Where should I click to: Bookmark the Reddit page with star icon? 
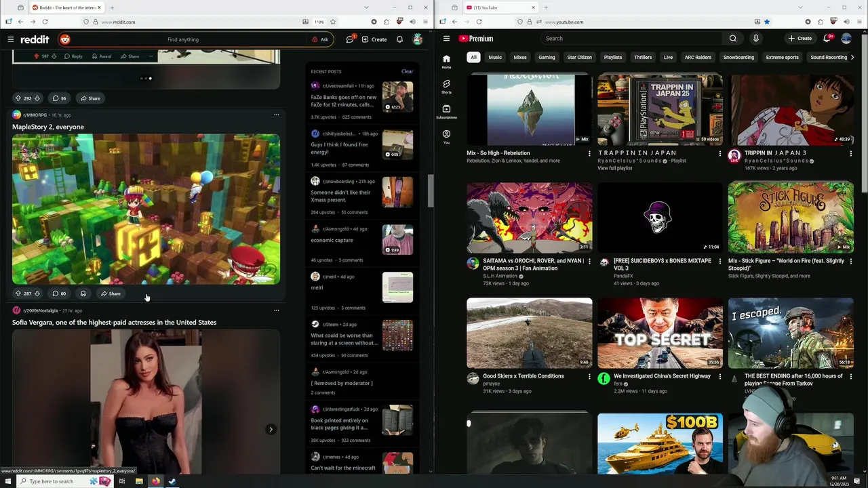[x=332, y=22]
